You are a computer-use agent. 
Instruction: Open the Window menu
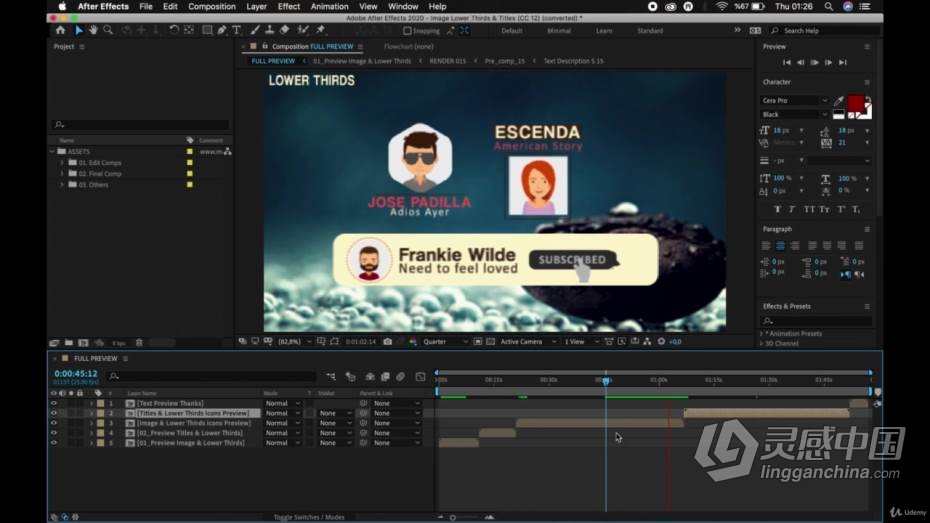[403, 7]
